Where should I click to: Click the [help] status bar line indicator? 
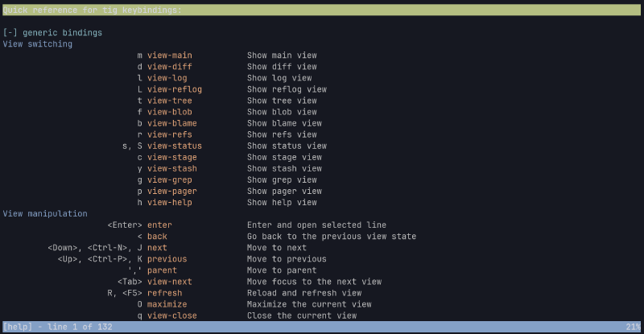(x=57, y=328)
